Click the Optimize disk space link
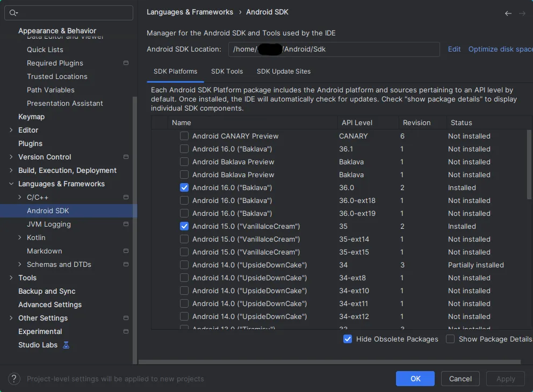The width and height of the screenshot is (533, 392). (x=500, y=49)
